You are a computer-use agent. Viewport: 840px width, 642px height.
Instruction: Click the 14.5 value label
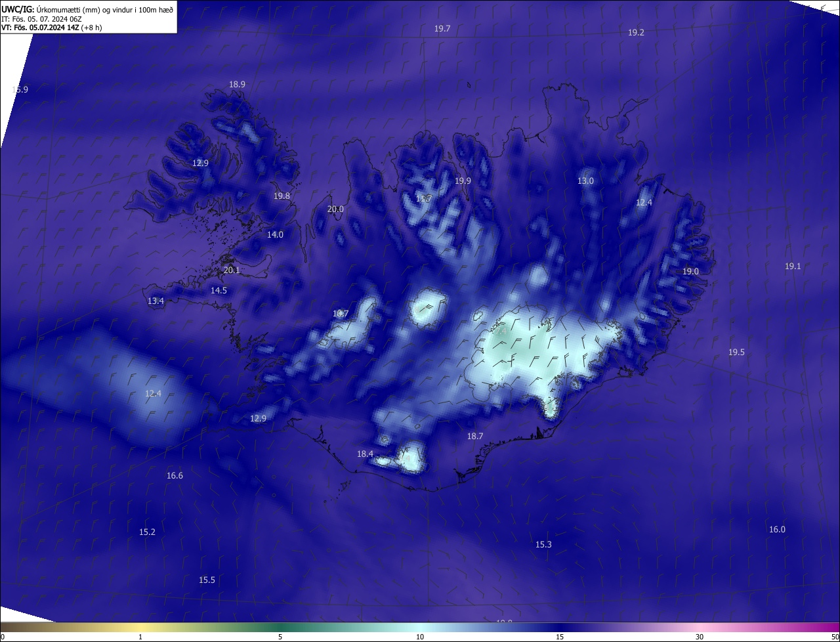pos(219,291)
